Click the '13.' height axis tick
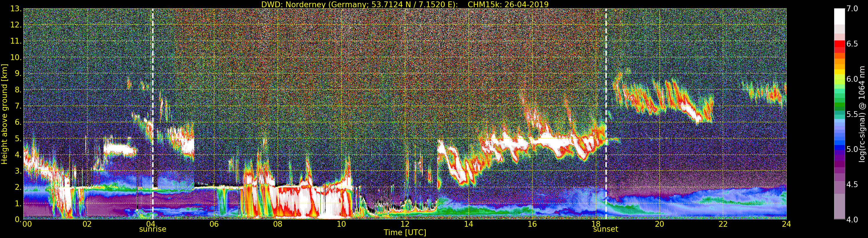 (x=16, y=9)
